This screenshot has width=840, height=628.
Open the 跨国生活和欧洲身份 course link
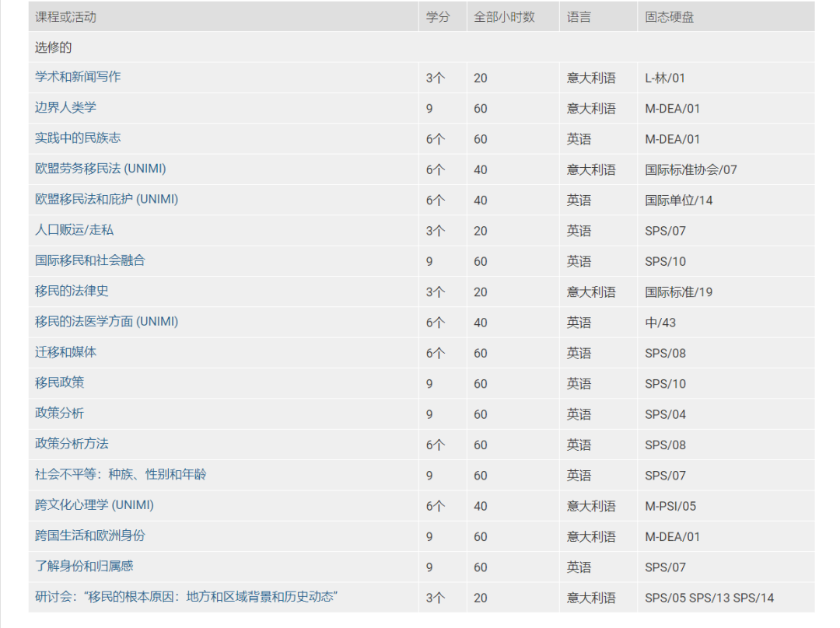[x=90, y=536]
